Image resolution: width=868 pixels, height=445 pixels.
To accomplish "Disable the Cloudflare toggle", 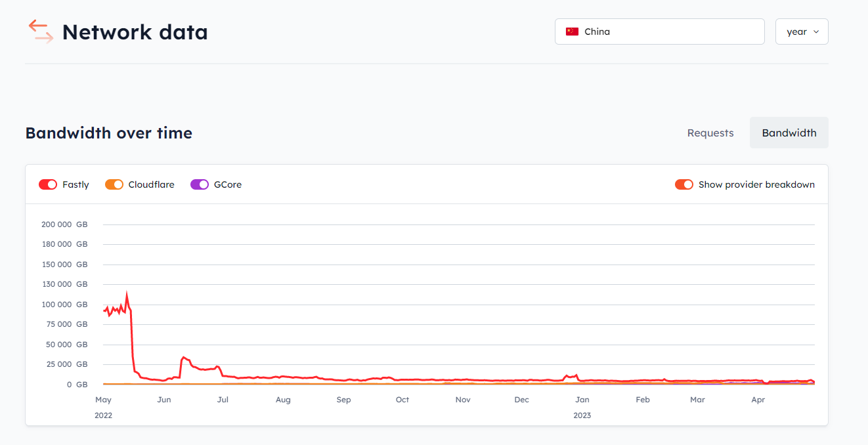I will 114,184.
